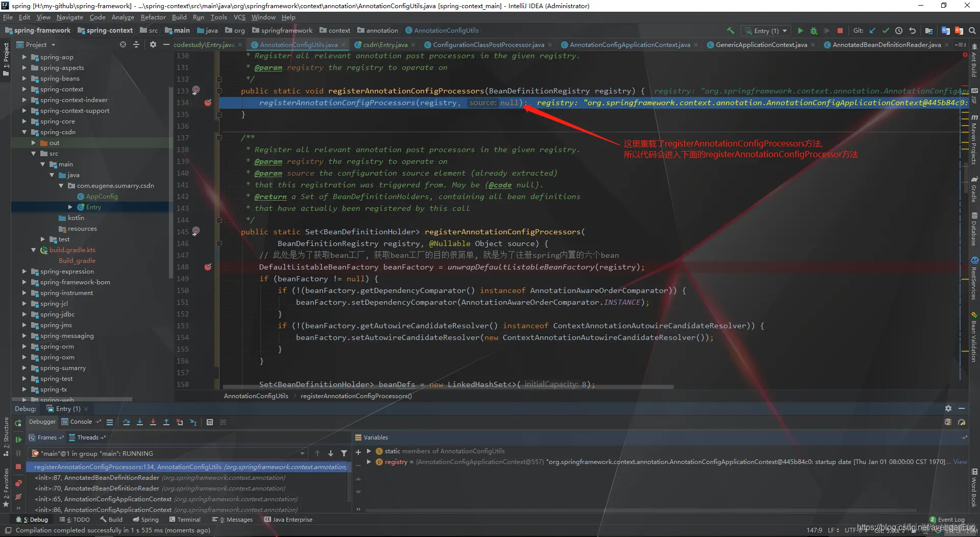Screen dimensions: 980x537
Task: Open the 0: Messages tool window
Action: (x=233, y=520)
